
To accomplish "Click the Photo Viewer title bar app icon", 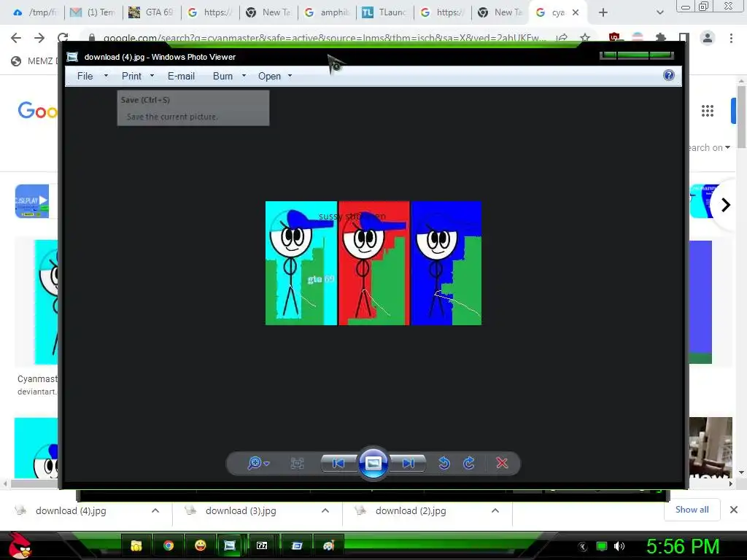I will pos(72,57).
